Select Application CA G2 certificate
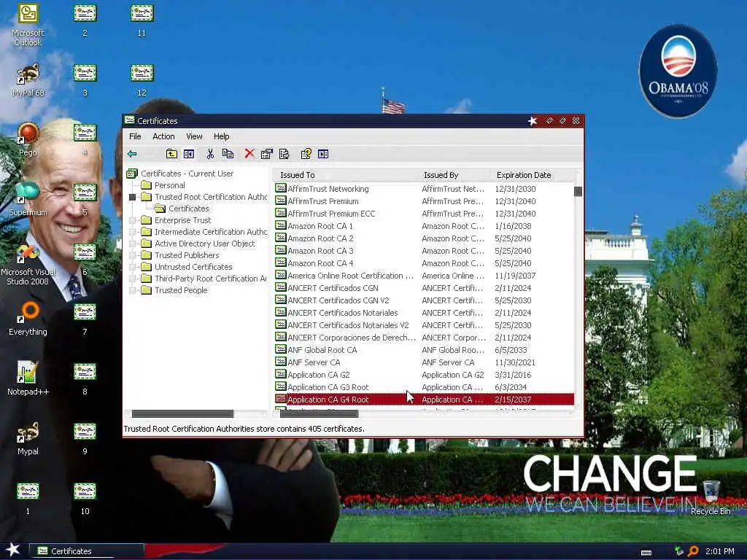The height and width of the screenshot is (560, 747). pos(424,375)
